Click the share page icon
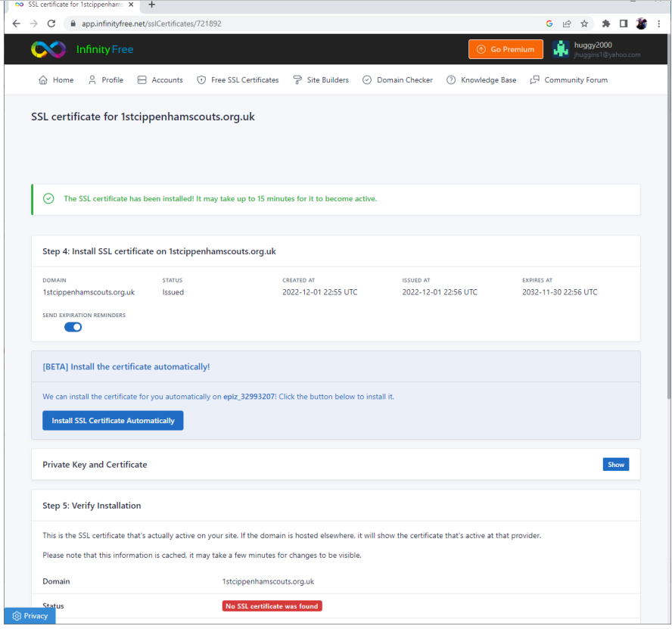This screenshot has width=672, height=629. (x=567, y=23)
